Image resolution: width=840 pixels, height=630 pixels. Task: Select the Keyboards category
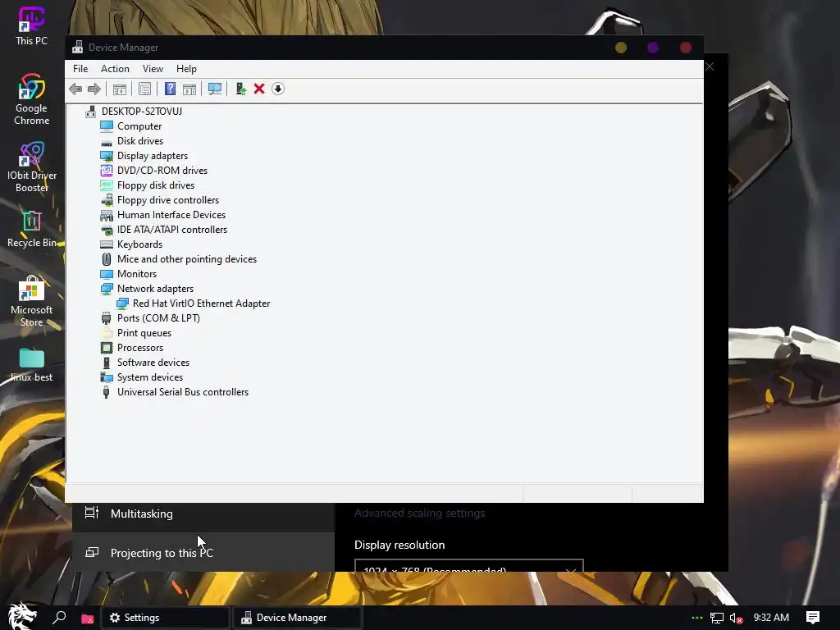tap(139, 244)
